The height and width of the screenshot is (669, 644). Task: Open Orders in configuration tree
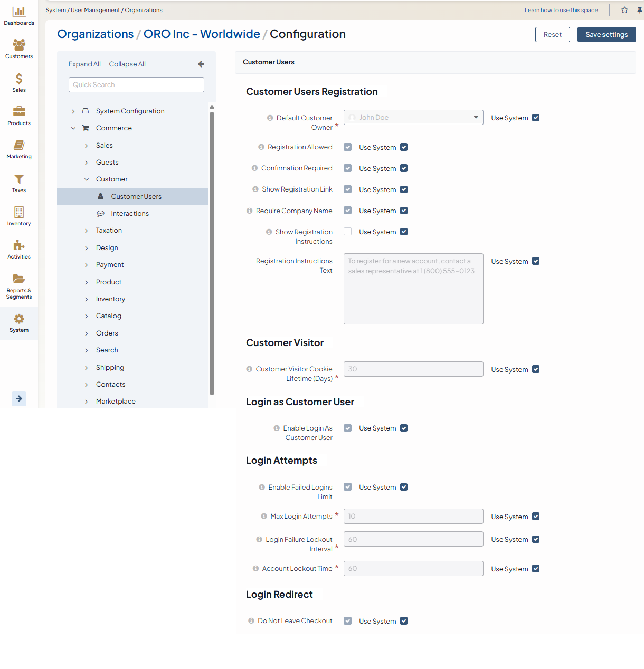coord(107,333)
